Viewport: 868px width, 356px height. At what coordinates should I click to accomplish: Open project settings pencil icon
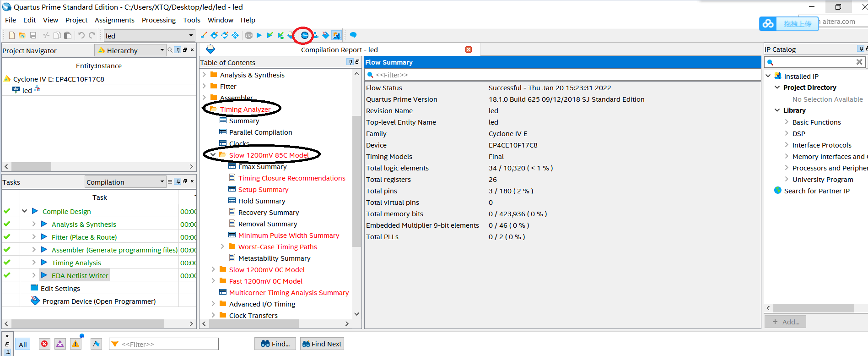(204, 35)
